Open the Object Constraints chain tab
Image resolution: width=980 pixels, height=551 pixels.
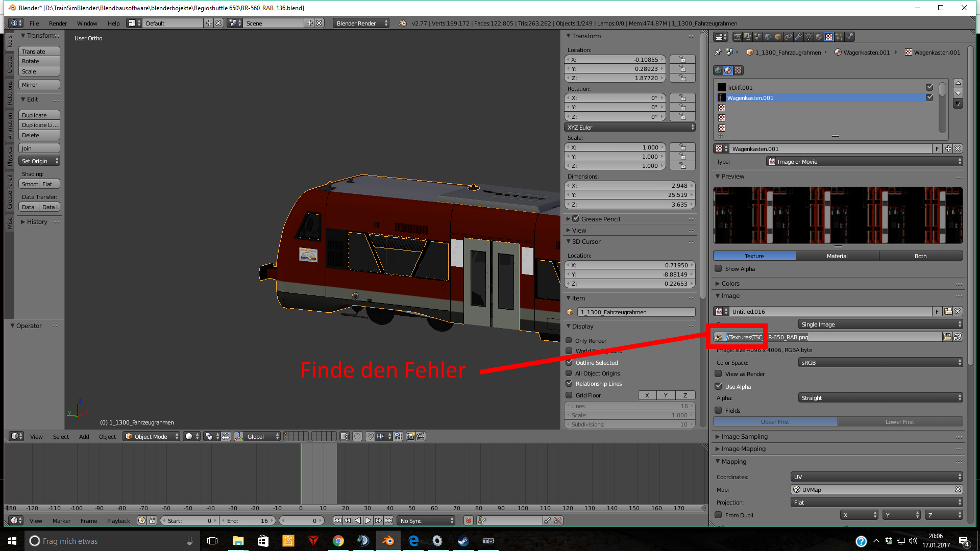pyautogui.click(x=788, y=37)
